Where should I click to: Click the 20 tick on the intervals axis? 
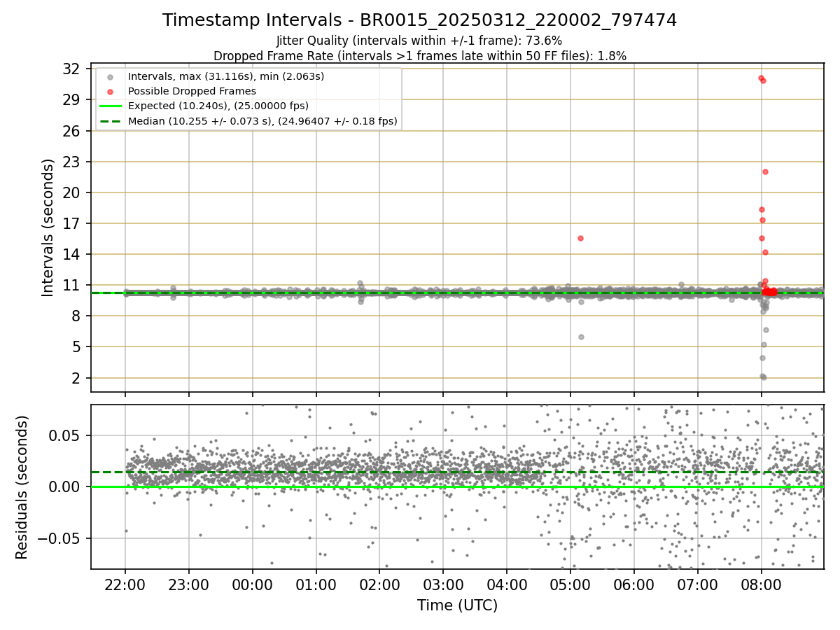71,192
